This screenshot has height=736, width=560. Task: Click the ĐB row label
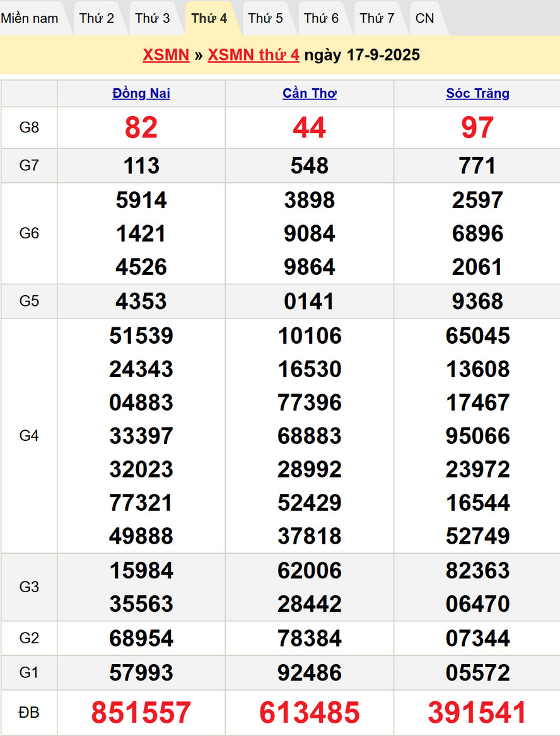(29, 713)
